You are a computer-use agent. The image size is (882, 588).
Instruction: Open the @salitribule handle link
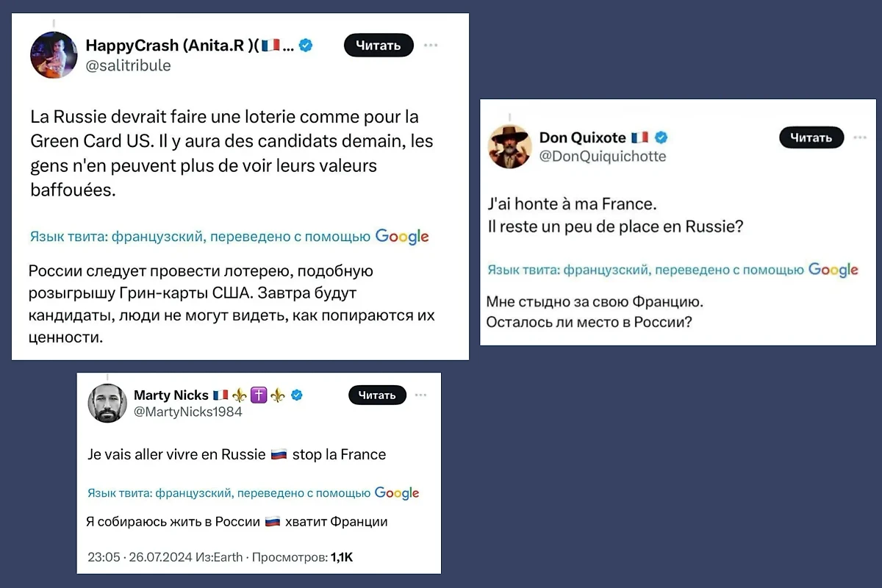click(128, 65)
